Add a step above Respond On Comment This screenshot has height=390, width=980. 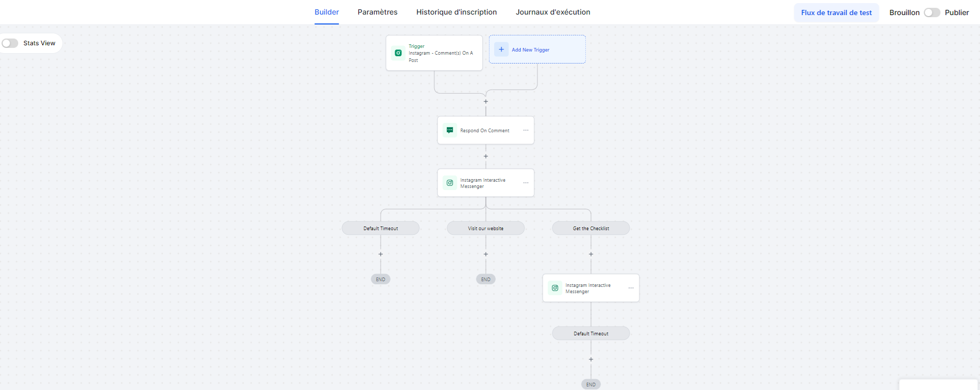(x=486, y=102)
